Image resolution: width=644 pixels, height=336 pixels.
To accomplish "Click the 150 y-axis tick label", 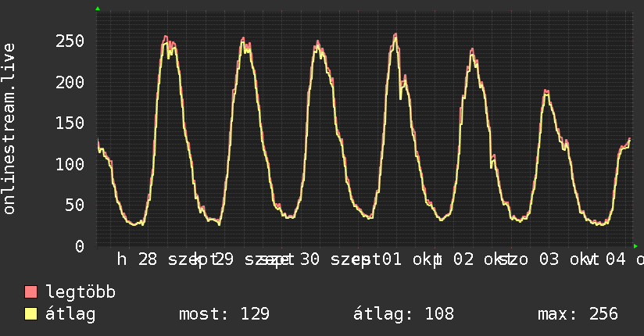I will coord(70,123).
